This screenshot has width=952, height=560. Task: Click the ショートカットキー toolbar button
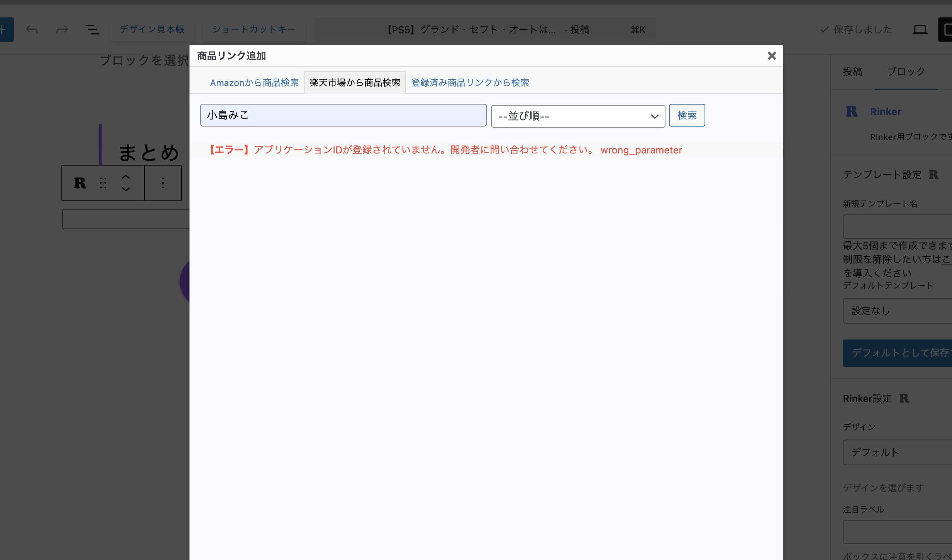(x=254, y=30)
